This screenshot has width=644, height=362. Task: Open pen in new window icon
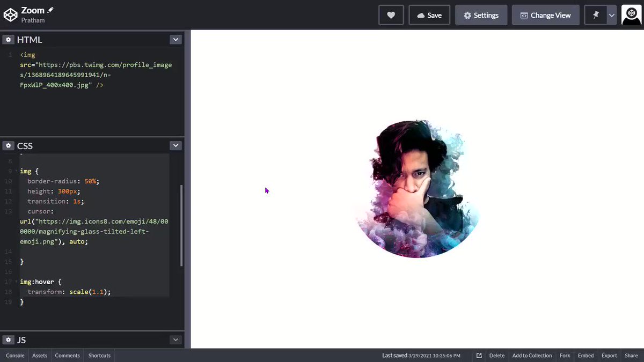(x=479, y=356)
